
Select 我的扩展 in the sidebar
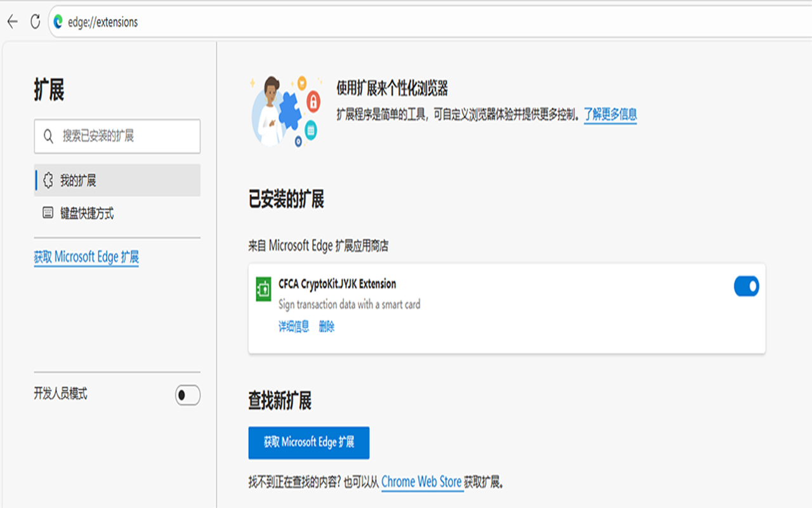(117, 180)
